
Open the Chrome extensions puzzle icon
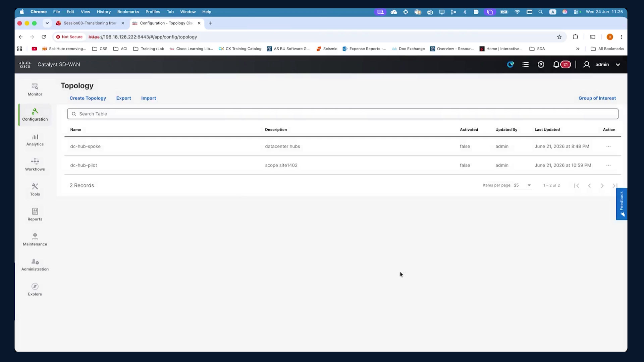pyautogui.click(x=576, y=37)
